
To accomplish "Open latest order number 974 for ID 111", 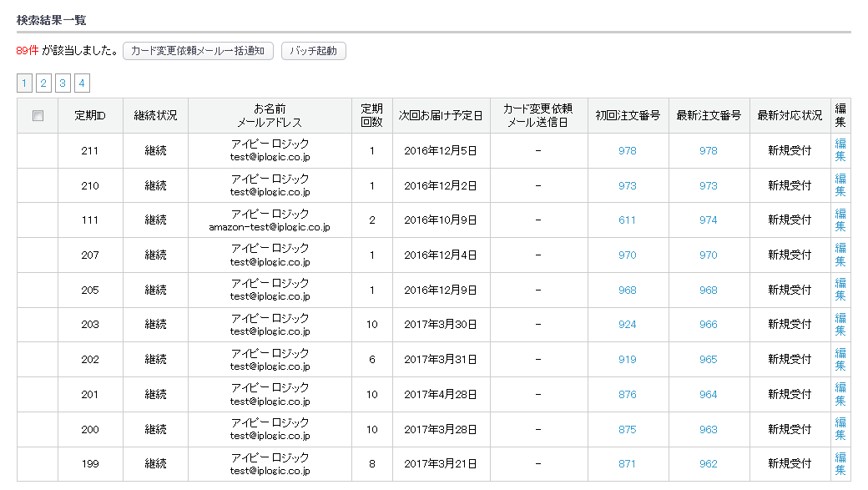I will coord(708,220).
